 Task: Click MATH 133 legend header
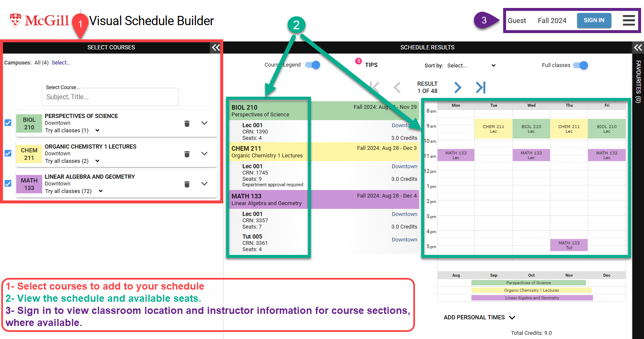(x=323, y=200)
